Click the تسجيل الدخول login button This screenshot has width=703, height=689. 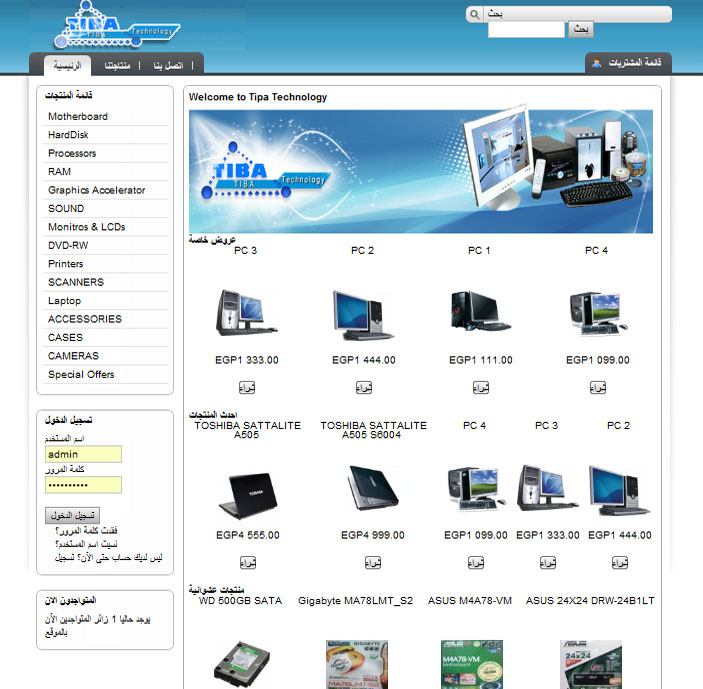click(x=72, y=516)
